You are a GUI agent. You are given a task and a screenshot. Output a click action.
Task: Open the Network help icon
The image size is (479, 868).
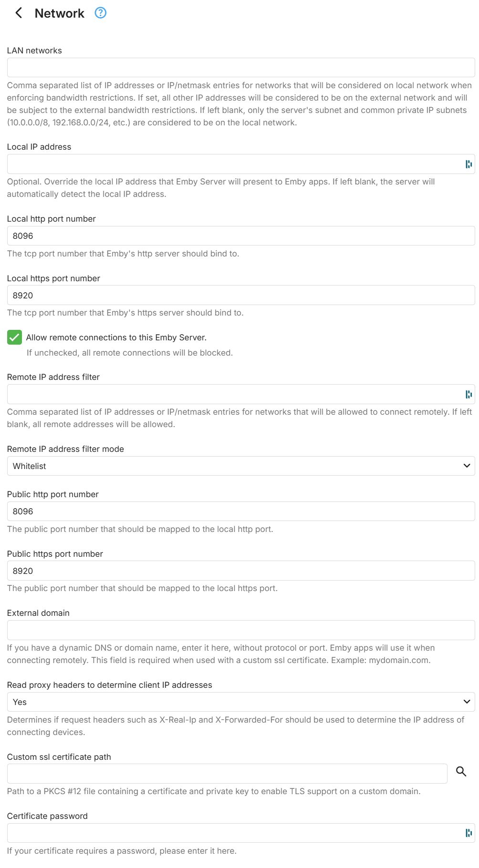[x=101, y=13]
